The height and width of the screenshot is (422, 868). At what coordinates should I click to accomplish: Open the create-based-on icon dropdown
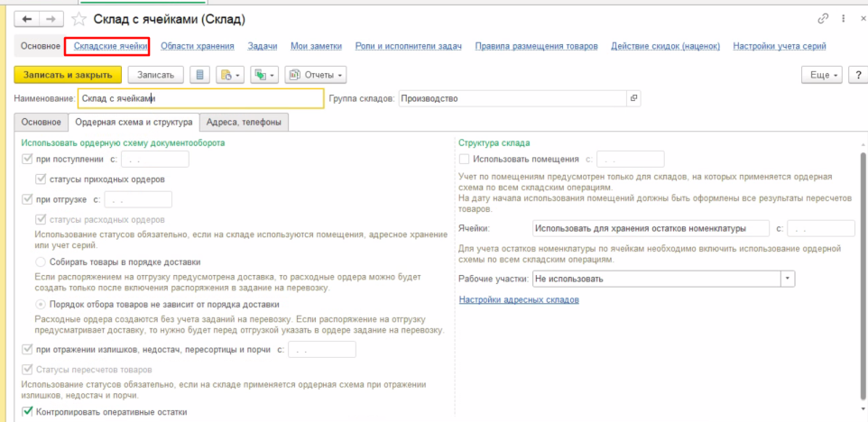click(230, 75)
